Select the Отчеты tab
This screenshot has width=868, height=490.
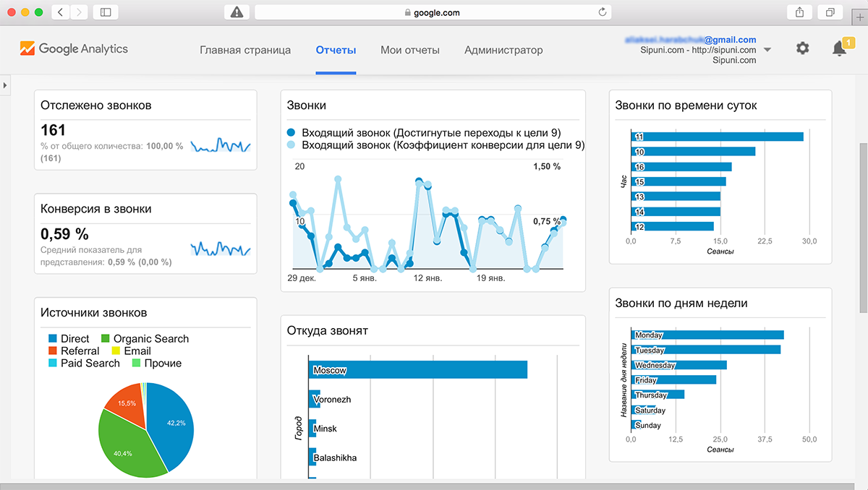click(x=336, y=50)
